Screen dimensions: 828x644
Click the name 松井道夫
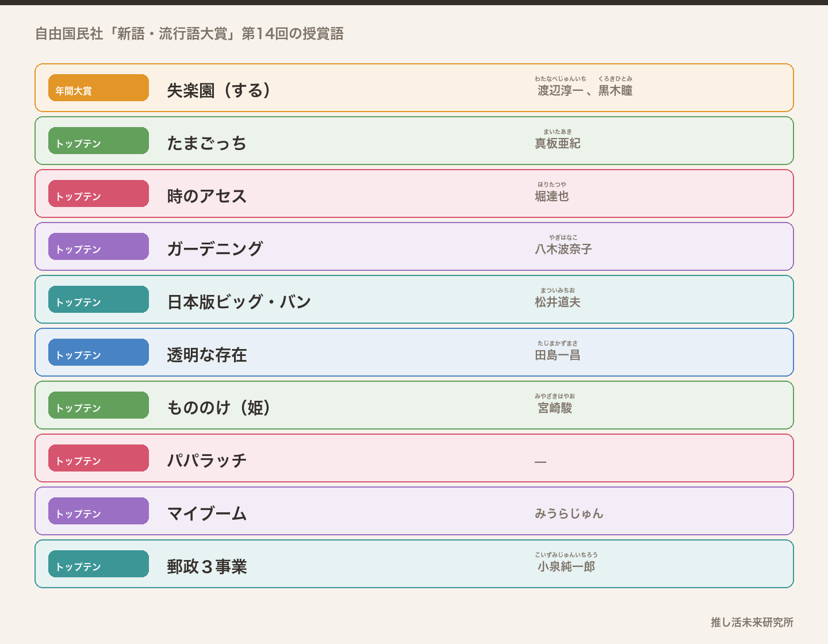(558, 302)
